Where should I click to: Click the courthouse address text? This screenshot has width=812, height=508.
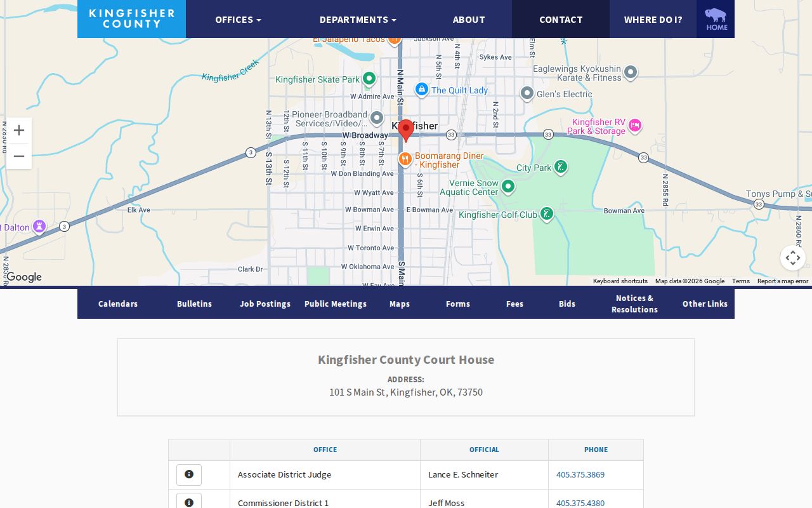(x=406, y=392)
